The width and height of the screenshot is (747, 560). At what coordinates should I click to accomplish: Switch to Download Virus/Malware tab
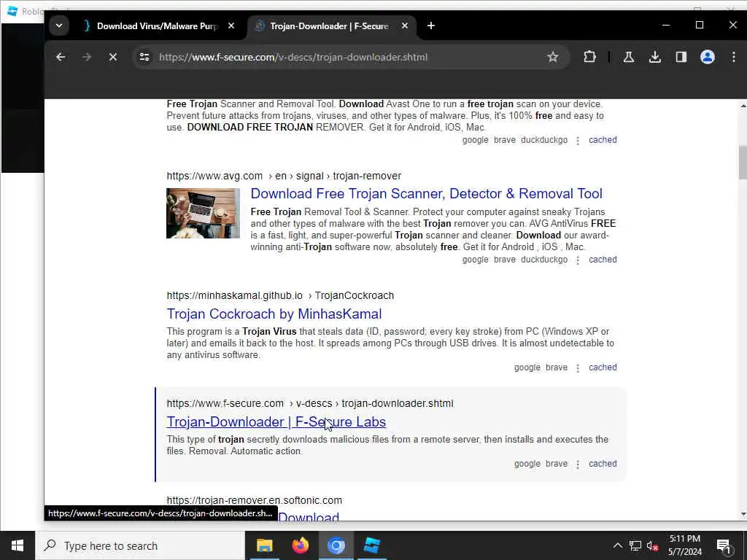(158, 26)
